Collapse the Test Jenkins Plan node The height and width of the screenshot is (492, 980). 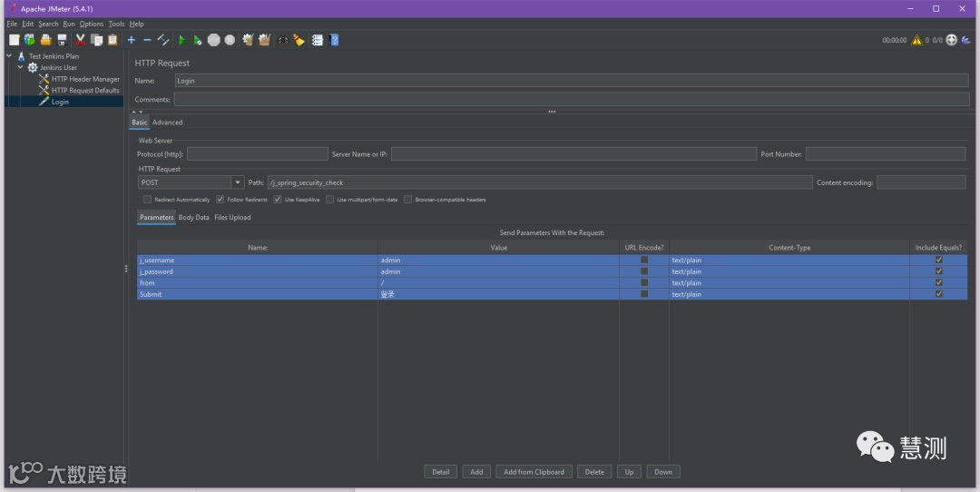pos(9,56)
